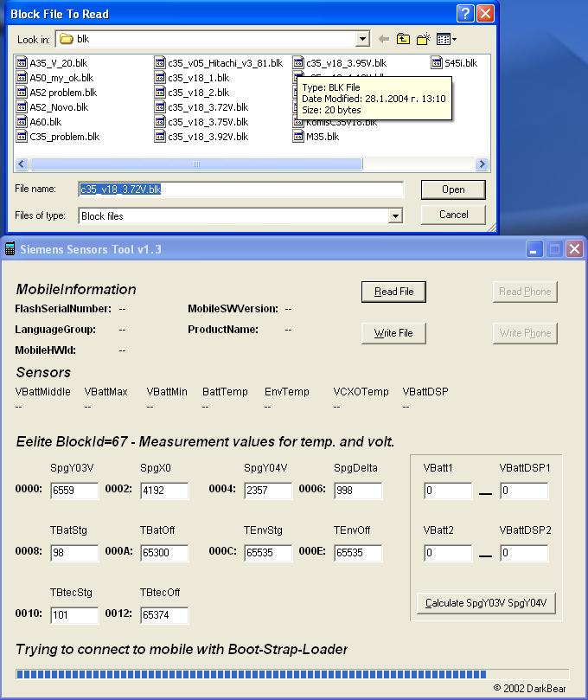Focus the SpgY03V field at 0000

74,491
